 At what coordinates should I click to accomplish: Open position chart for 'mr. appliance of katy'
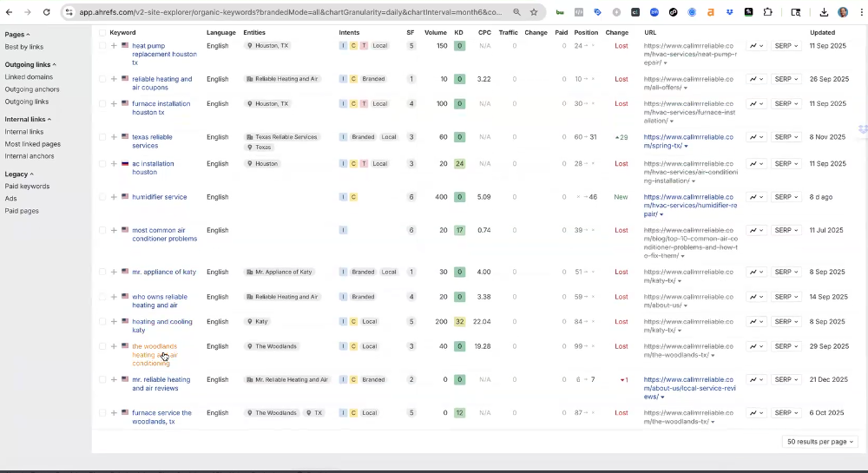coord(756,272)
